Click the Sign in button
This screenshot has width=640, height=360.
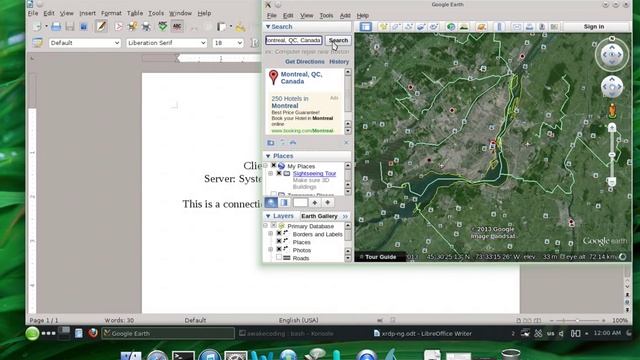coord(593,27)
